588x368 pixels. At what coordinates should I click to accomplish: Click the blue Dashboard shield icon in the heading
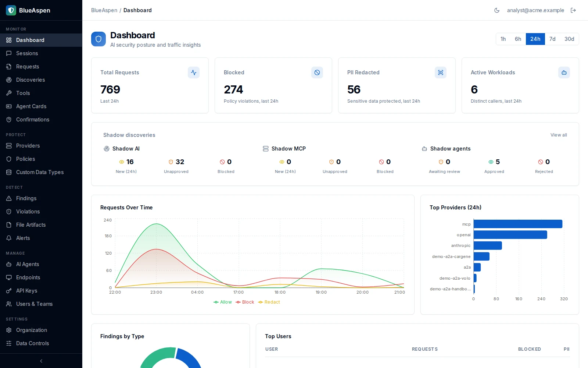(98, 39)
